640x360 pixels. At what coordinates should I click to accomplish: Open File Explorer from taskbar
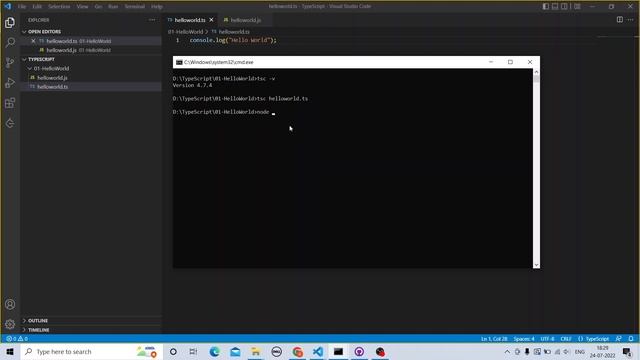coord(256,352)
